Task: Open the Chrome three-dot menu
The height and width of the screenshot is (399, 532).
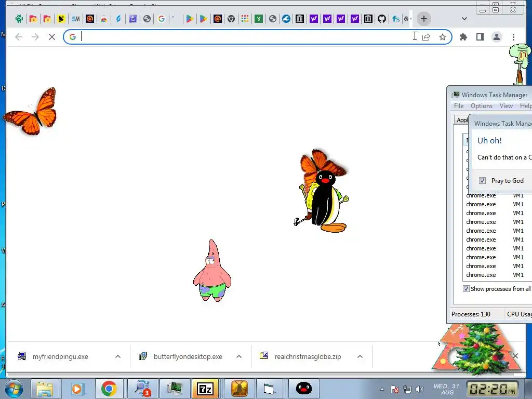Action: [x=514, y=37]
